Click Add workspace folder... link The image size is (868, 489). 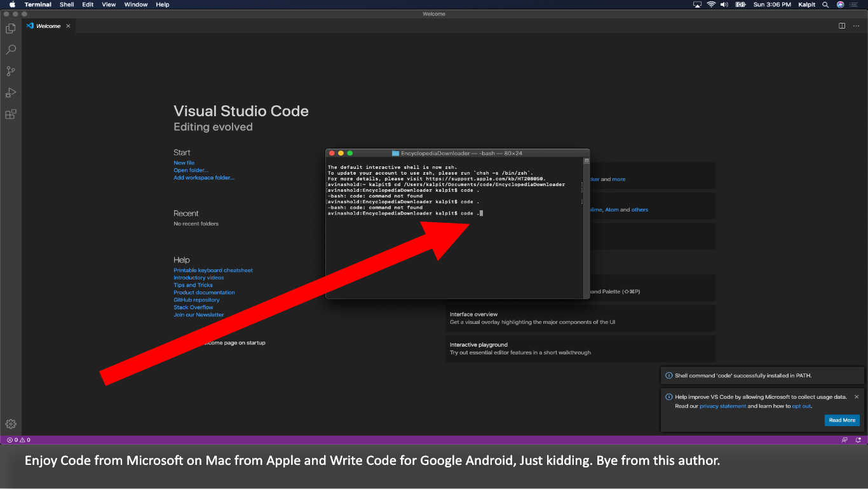(x=204, y=178)
